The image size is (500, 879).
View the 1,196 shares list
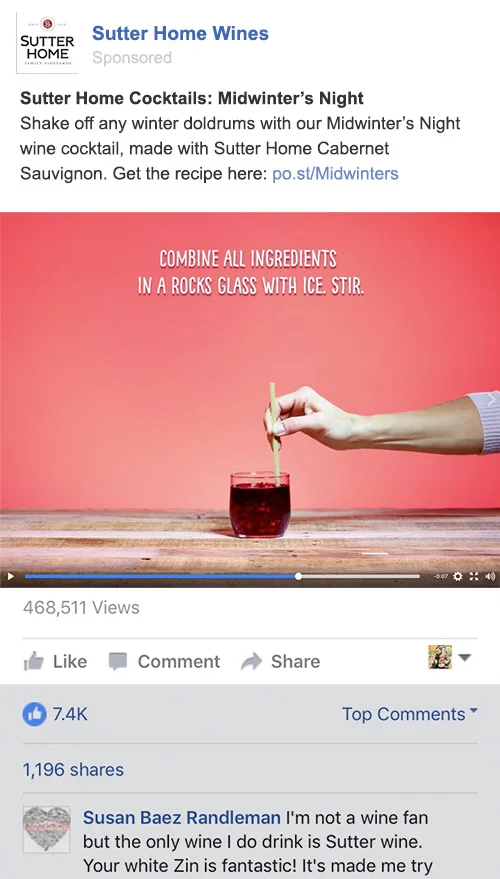click(73, 769)
